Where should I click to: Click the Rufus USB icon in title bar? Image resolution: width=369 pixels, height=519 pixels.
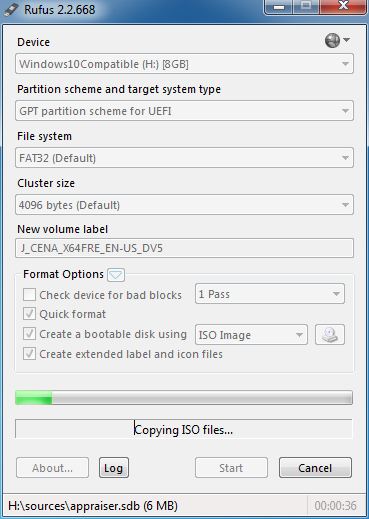click(x=11, y=9)
